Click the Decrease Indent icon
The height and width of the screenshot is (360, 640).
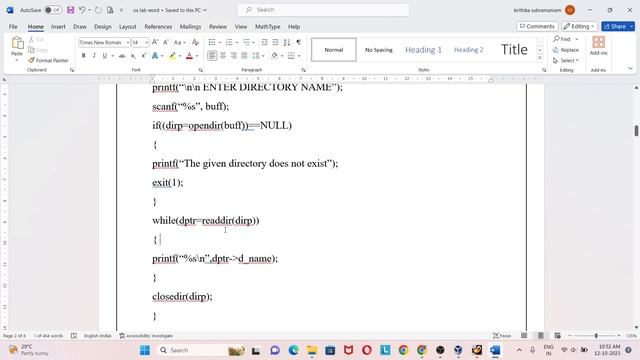(x=264, y=42)
